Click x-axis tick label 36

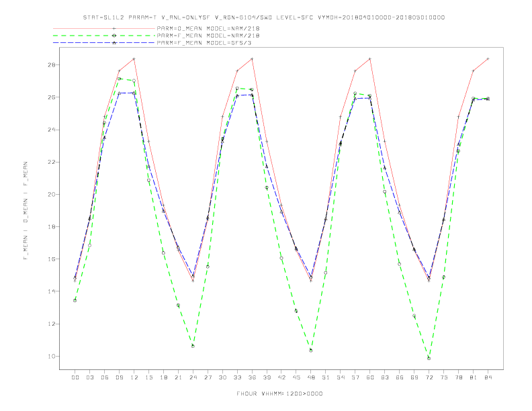pyautogui.click(x=252, y=377)
